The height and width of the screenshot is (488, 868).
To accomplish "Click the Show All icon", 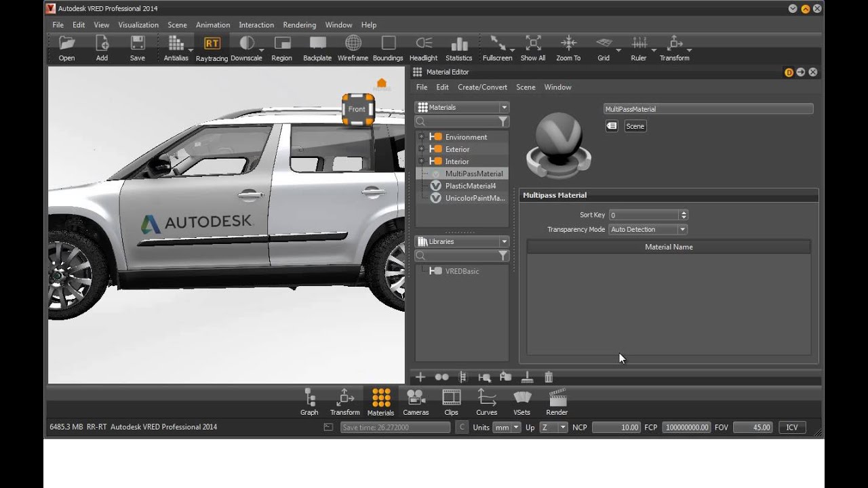I will coord(533,47).
